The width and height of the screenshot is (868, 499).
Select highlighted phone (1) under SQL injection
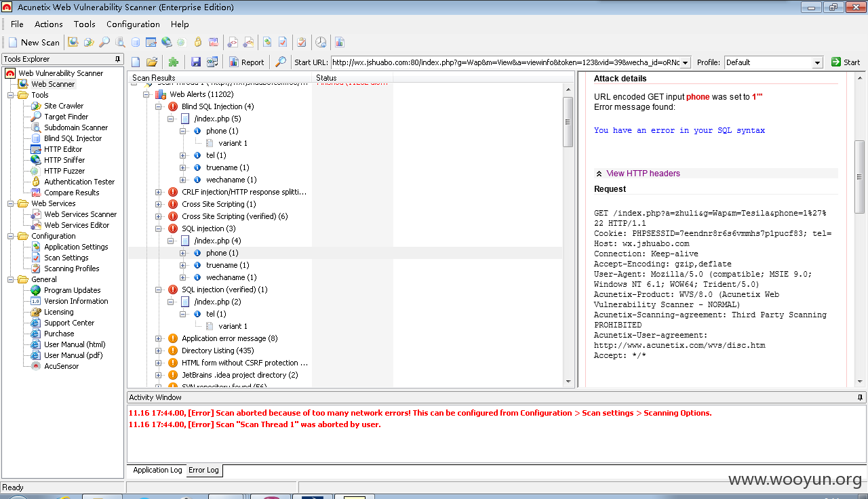click(222, 253)
